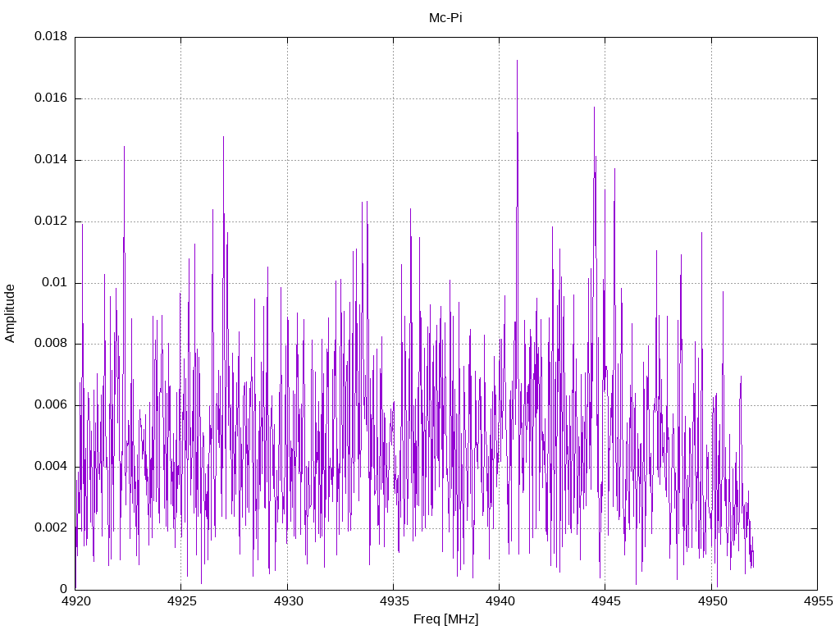840x630 pixels.
Task: Click the 0 y-axis tick label
Action: [x=64, y=589]
